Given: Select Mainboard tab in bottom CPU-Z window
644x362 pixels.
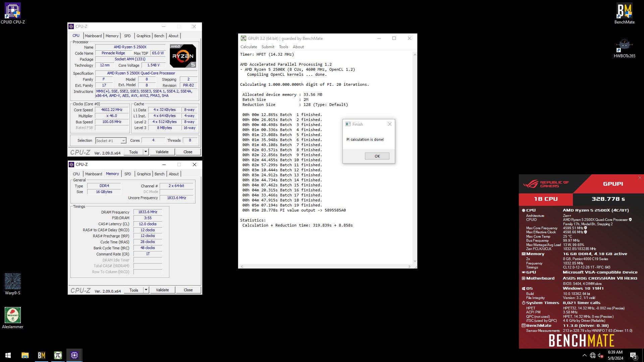Looking at the screenshot, I should [x=93, y=174].
